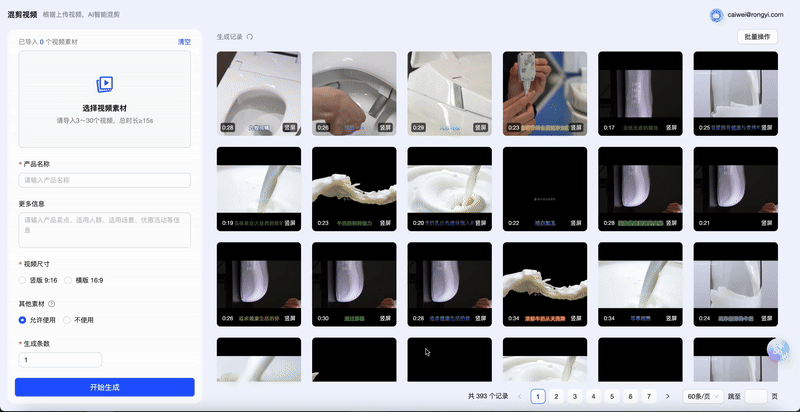Open the floating assistant bubble icon
The height and width of the screenshot is (412, 800).
[x=778, y=351]
